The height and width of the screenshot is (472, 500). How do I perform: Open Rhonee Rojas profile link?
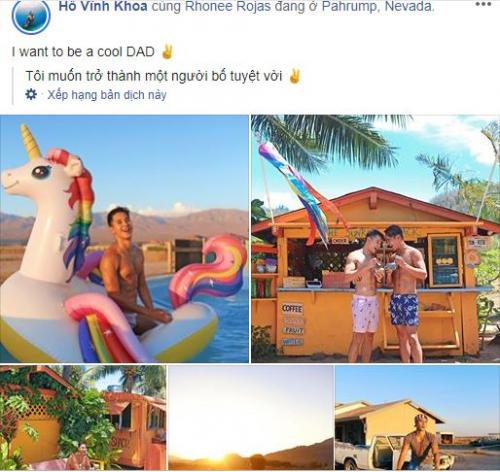(228, 6)
